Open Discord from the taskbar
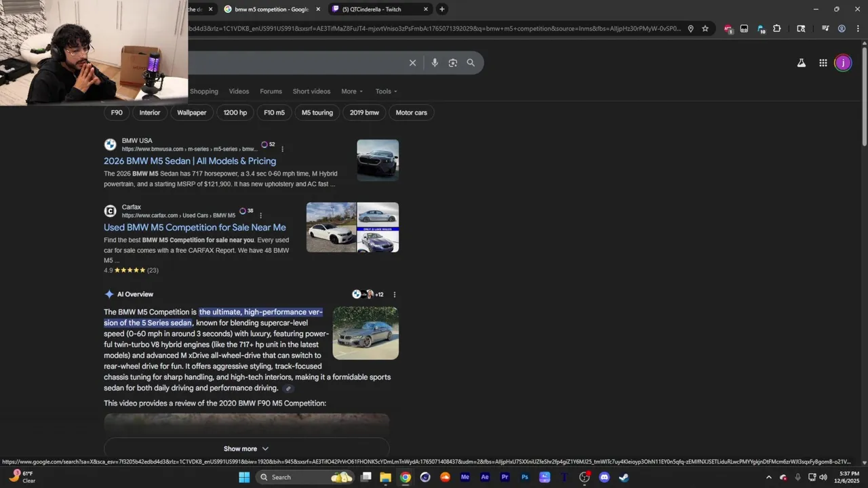Viewport: 868px width, 488px height. pos(604,477)
